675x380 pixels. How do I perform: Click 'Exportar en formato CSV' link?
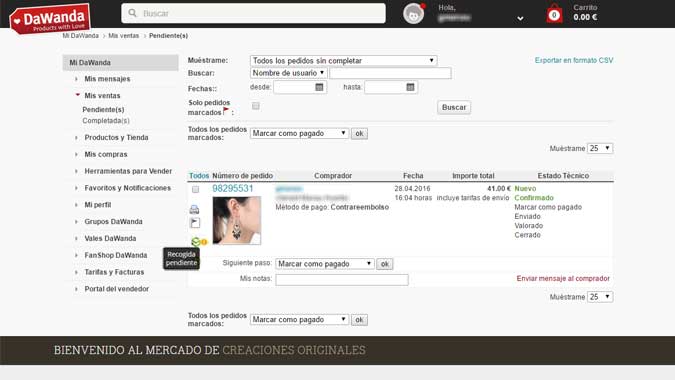(x=574, y=60)
